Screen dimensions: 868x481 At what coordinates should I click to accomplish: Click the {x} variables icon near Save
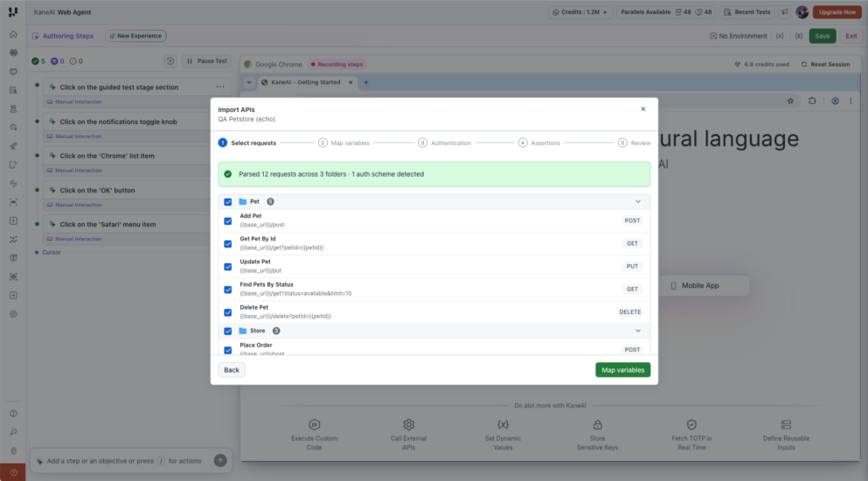pos(780,36)
